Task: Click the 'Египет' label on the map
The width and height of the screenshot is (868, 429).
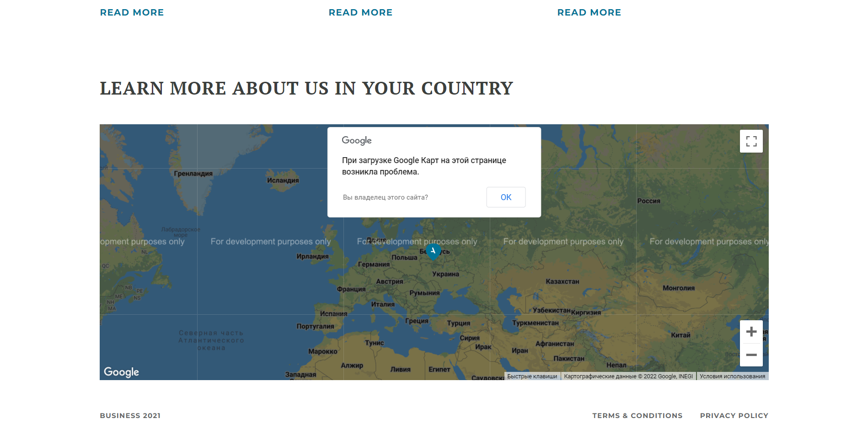Action: [x=439, y=369]
